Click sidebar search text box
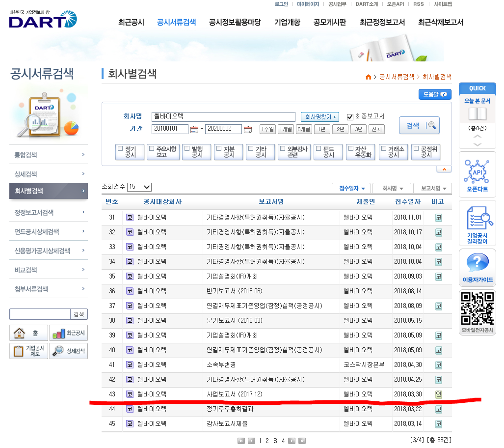The image size is (504, 448). tap(40, 314)
